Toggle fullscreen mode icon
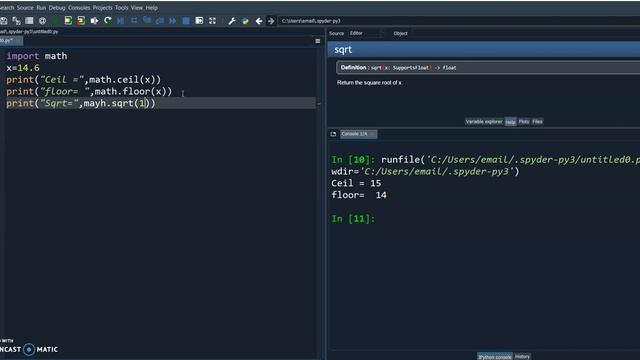This screenshot has width=640, height=360. [x=212, y=21]
